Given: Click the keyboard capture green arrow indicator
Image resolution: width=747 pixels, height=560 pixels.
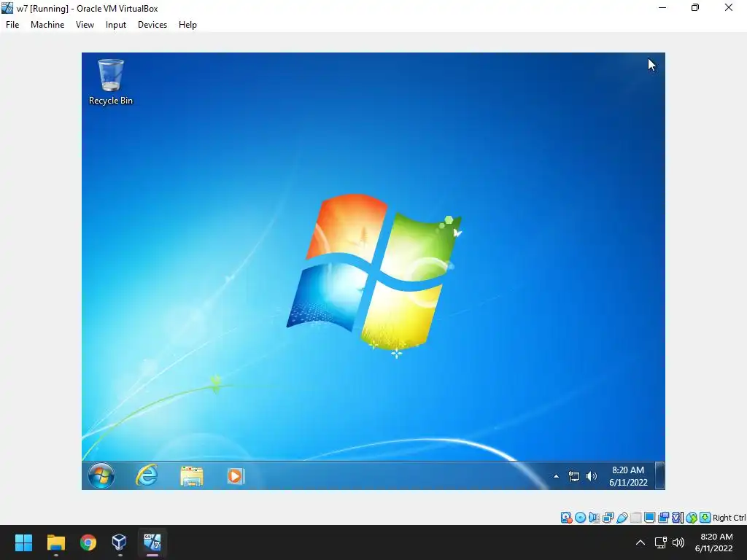Looking at the screenshot, I should [x=705, y=518].
